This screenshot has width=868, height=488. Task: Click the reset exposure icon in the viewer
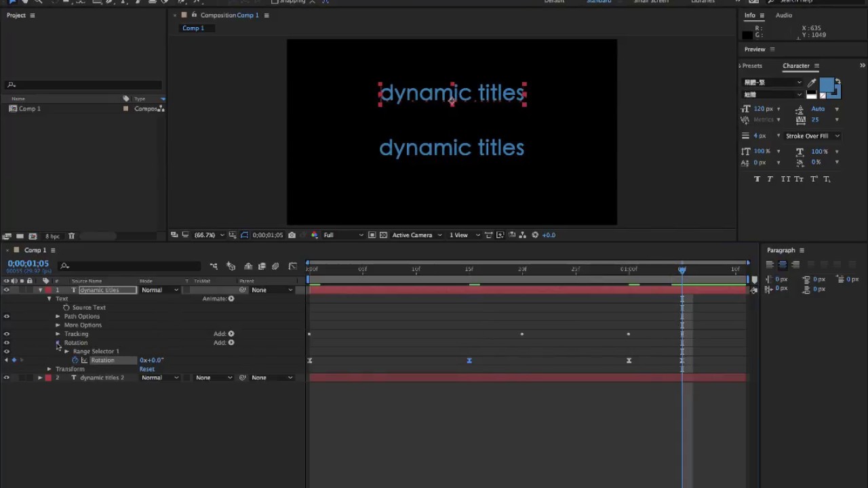(535, 235)
